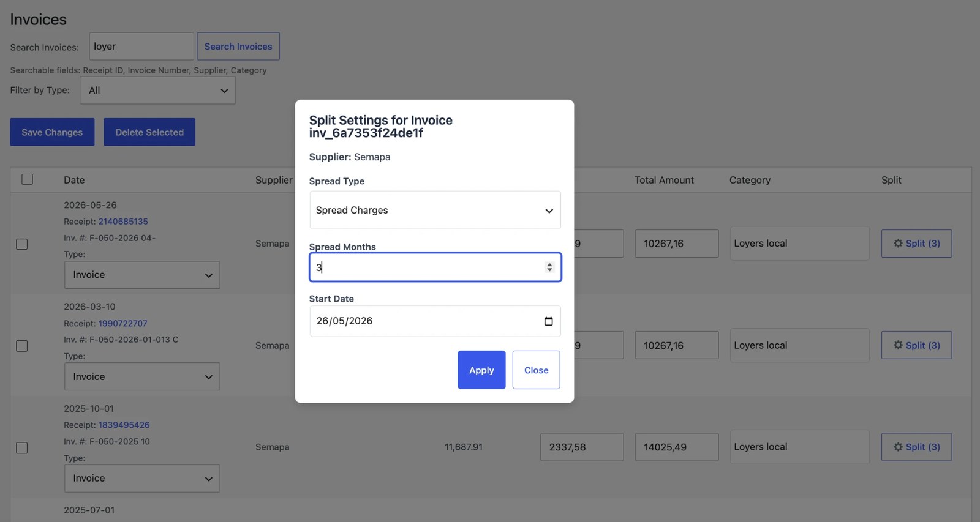
Task: Click the Date column header
Action: click(x=74, y=180)
